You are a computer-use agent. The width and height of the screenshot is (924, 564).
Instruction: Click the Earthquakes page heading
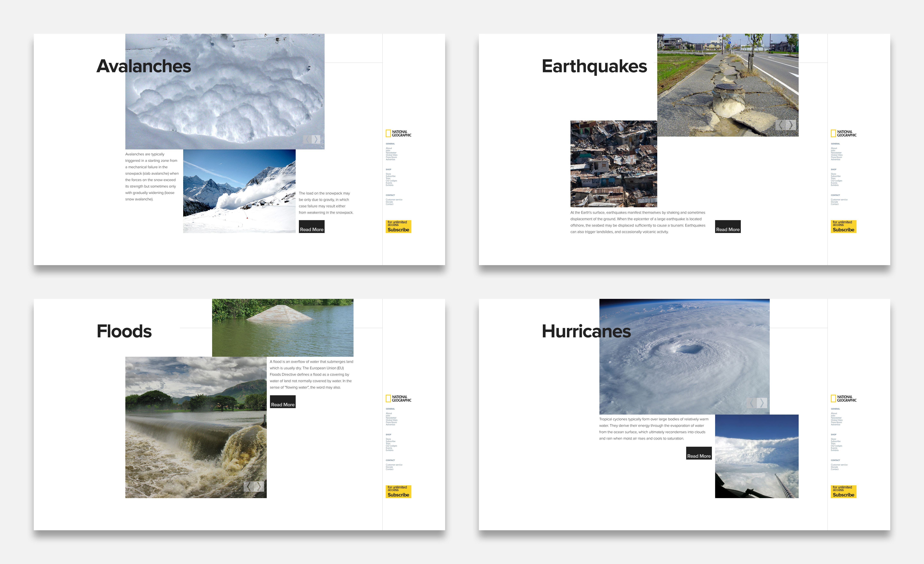click(594, 66)
